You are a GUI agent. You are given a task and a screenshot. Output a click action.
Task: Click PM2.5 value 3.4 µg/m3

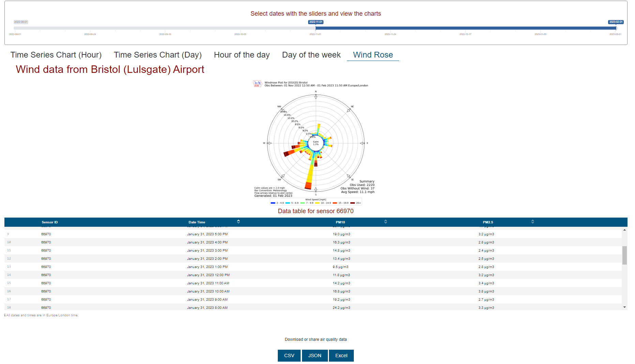pyautogui.click(x=486, y=283)
